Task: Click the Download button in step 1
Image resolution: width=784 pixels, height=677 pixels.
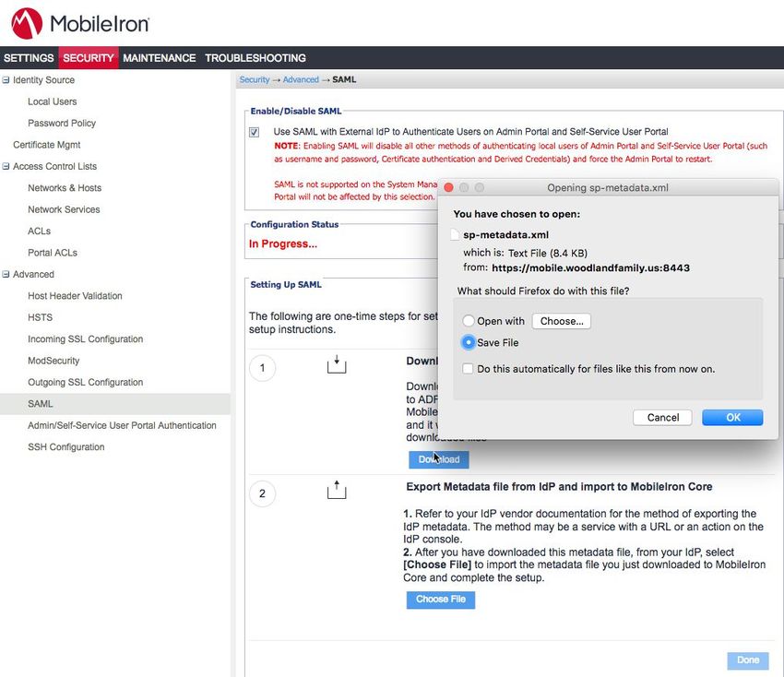Action: click(438, 459)
